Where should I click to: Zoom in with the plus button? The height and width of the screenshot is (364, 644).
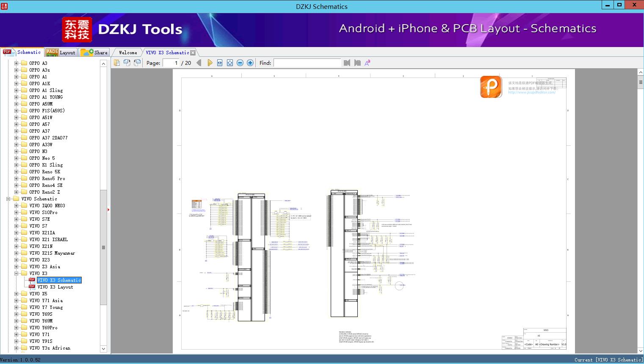pos(250,63)
